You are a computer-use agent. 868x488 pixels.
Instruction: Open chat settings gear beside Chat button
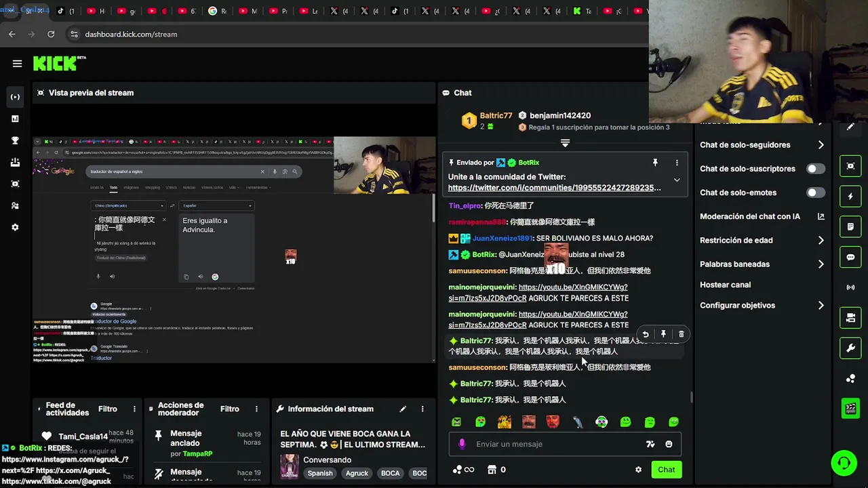click(638, 470)
